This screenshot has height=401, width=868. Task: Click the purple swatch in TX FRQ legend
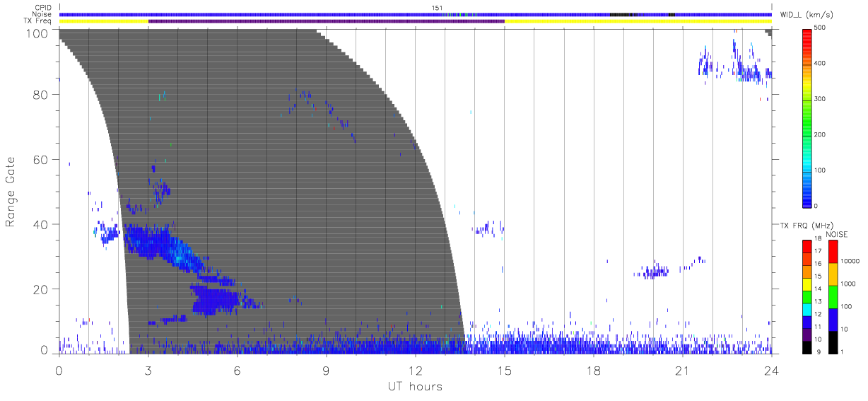(807, 335)
